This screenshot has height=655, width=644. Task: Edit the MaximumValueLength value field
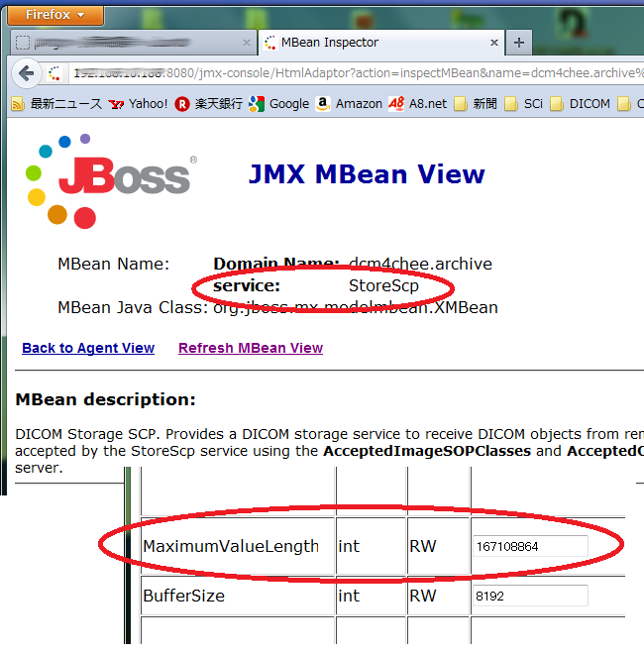(530, 546)
